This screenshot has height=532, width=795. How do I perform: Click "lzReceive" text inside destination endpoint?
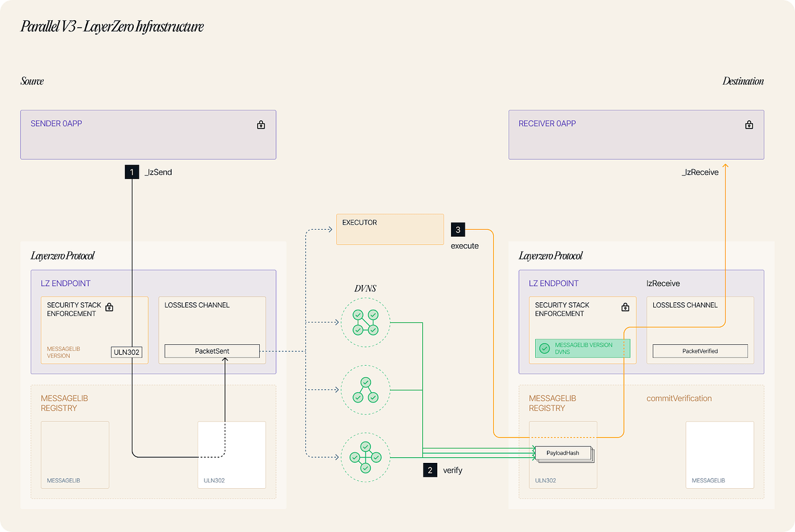click(663, 283)
